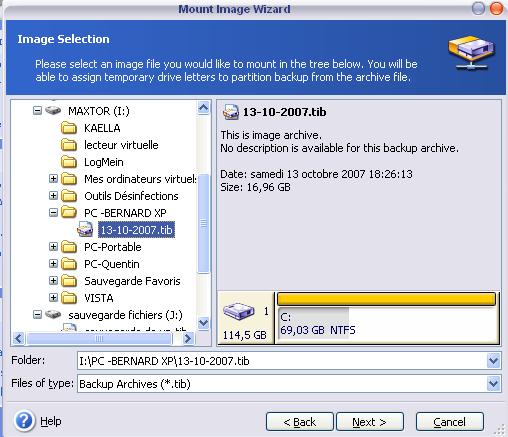The image size is (508, 437).
Task: Click the network drive icon in the blue header
Action: tap(471, 53)
